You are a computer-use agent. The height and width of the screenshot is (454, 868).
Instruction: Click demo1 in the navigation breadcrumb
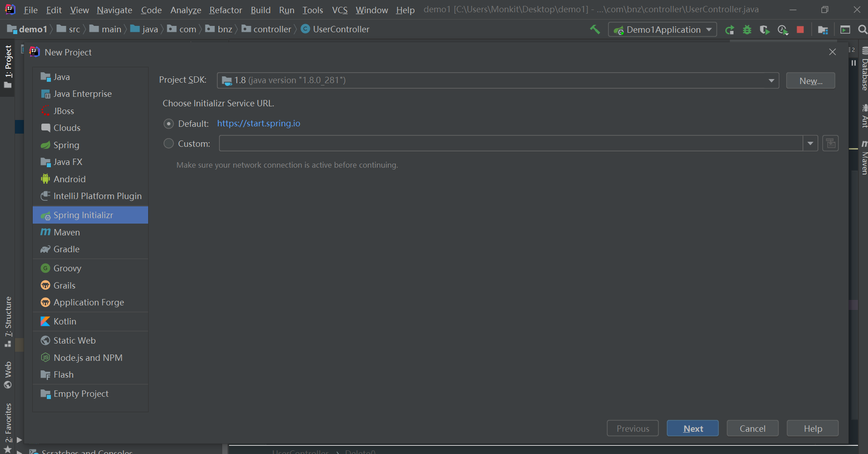pos(27,30)
